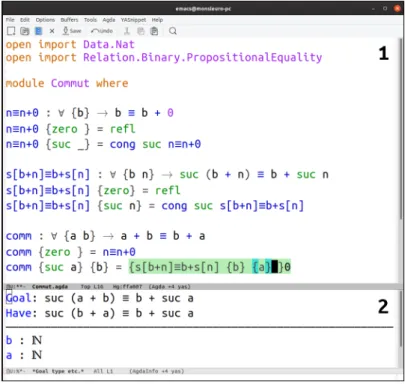Image resolution: width=405 pixels, height=385 pixels.
Task: Click the Have: label in the info buffer
Action: [21, 313]
